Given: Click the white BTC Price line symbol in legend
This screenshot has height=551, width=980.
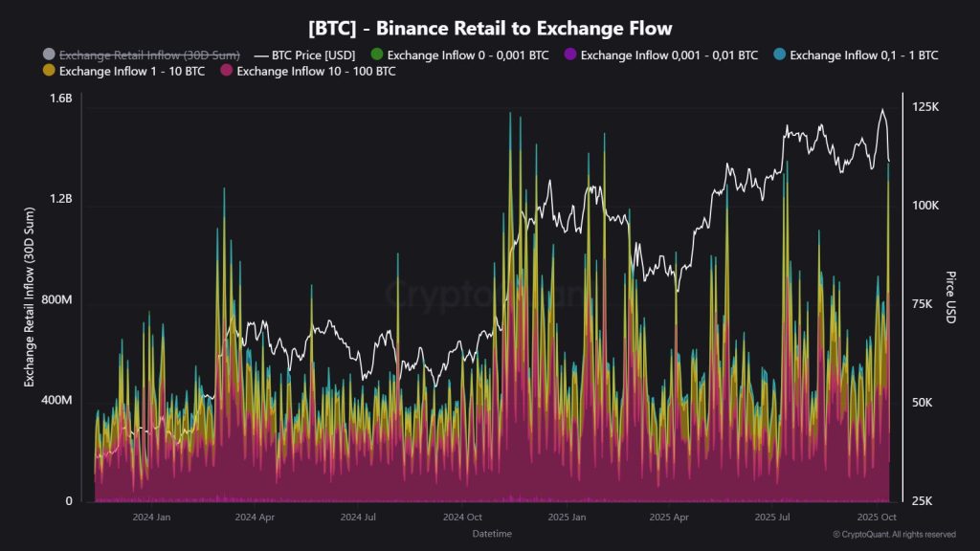Looking at the screenshot, I should [x=260, y=55].
